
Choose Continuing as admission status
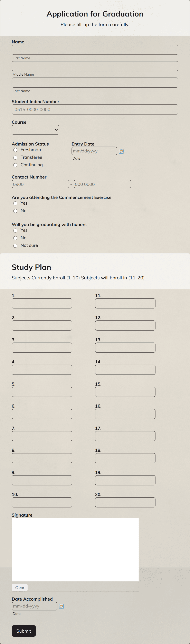[x=15, y=165]
